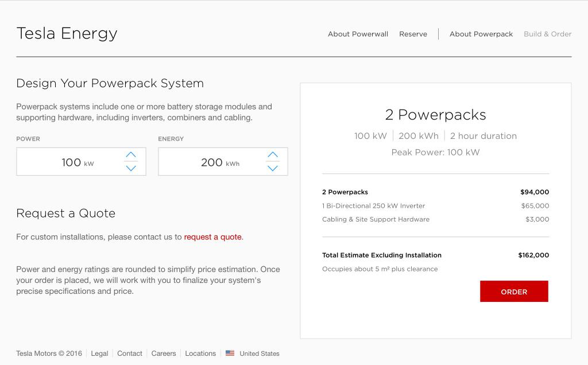Click the 2 Powerpacks $94,000 price
588x365 pixels.
click(x=535, y=192)
